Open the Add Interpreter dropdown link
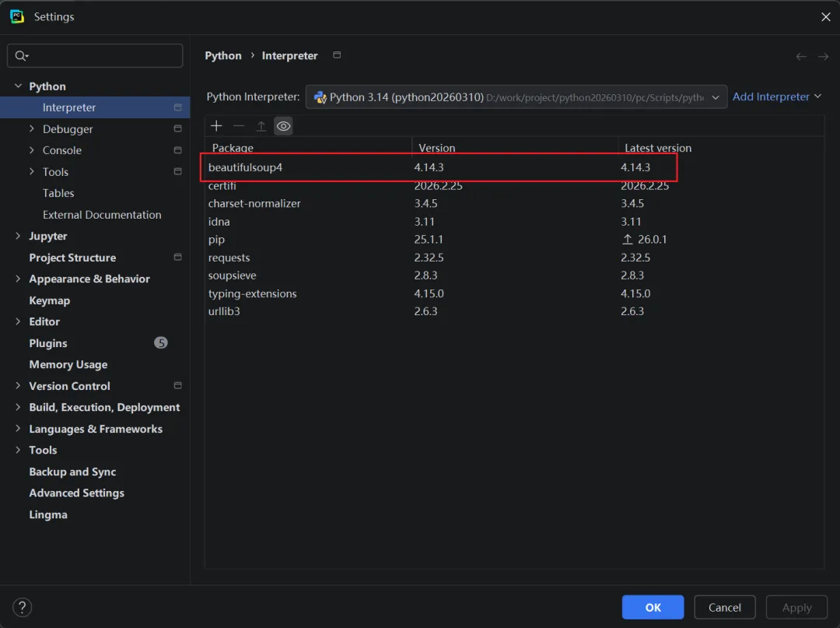The image size is (840, 628). [776, 96]
